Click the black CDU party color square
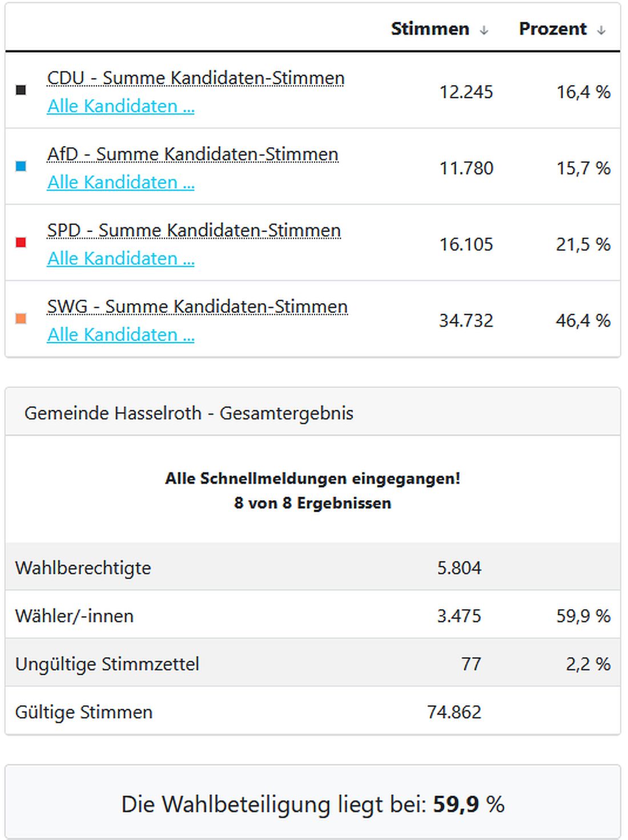This screenshot has width=628, height=840. click(21, 89)
